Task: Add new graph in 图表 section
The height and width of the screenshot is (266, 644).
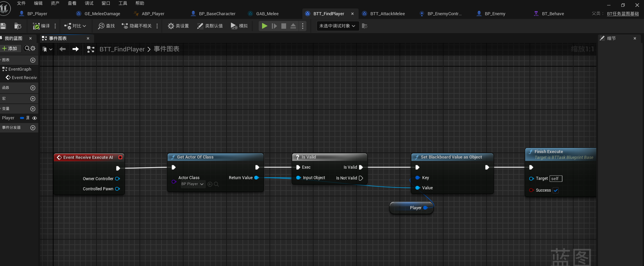Action: 33,60
